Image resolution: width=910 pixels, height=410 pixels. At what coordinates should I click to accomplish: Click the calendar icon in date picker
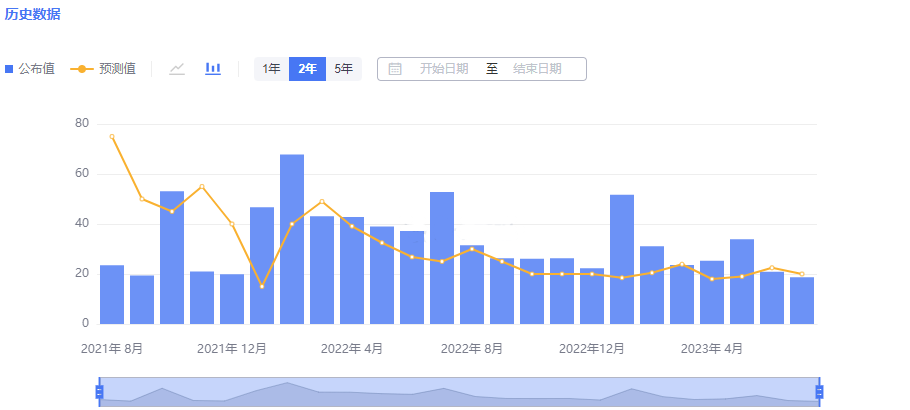pyautogui.click(x=395, y=69)
